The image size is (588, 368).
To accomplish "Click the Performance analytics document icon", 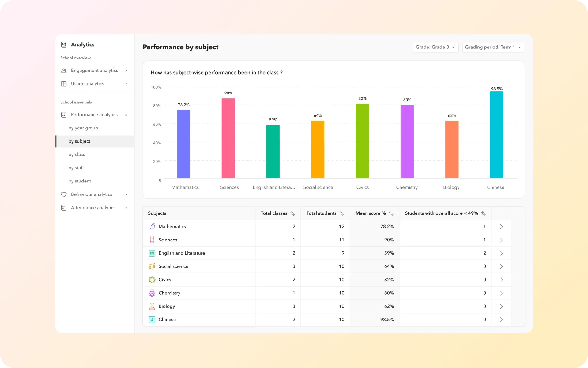I will click(x=64, y=115).
